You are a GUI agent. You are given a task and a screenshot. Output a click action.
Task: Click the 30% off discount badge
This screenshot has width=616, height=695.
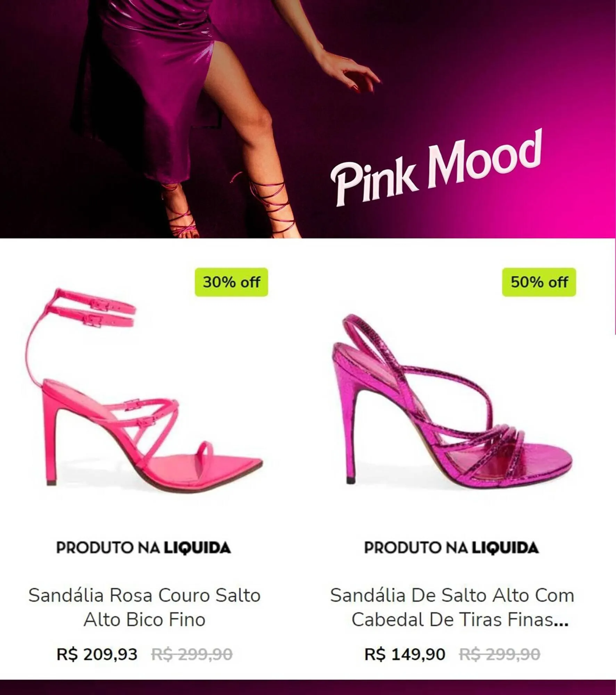231,282
